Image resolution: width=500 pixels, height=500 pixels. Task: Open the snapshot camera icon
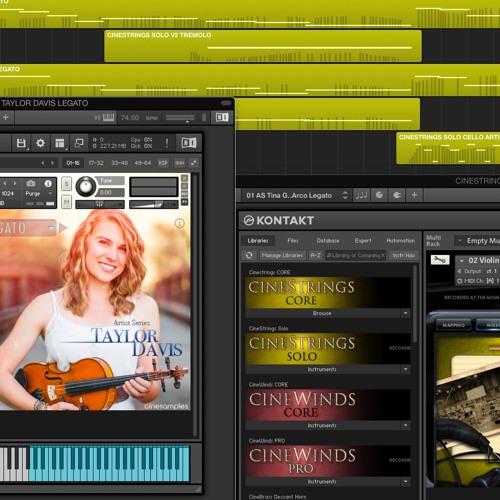coord(31,183)
